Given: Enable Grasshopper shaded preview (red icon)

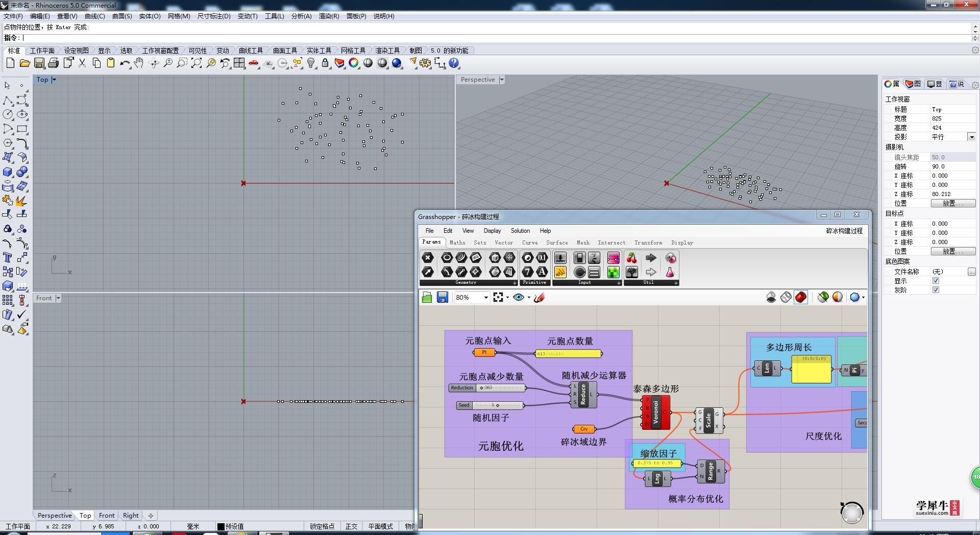Looking at the screenshot, I should pyautogui.click(x=801, y=297).
